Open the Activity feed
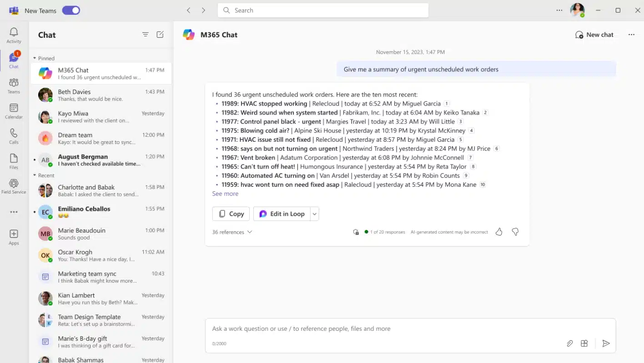 point(14,35)
